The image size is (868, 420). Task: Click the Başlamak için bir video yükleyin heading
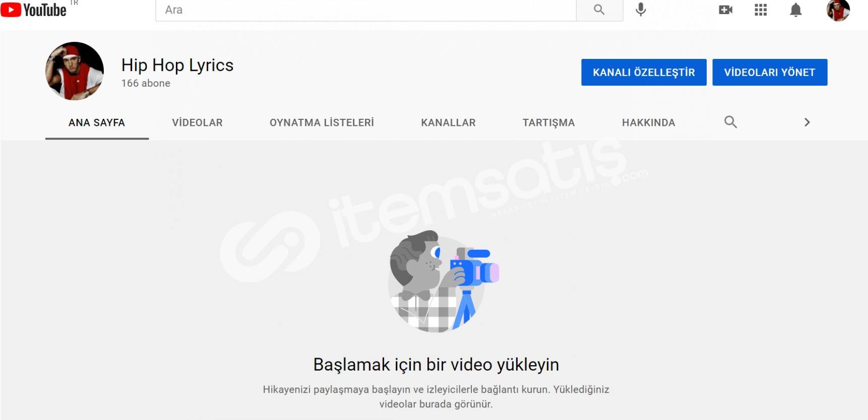click(x=436, y=365)
